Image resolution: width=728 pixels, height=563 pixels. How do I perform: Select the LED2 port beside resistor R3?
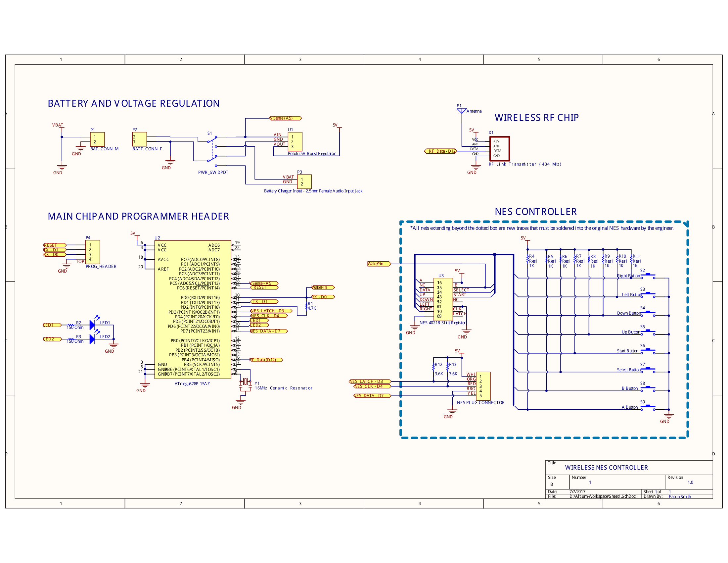pyautogui.click(x=52, y=339)
